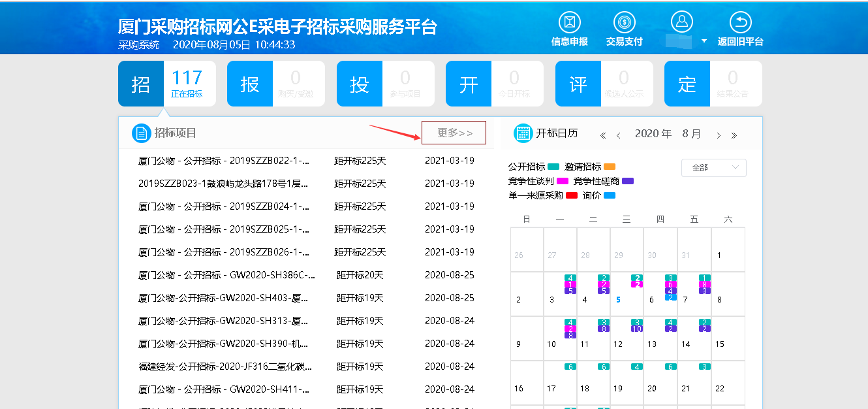Select August 12 in the calendar
Screen dimensions: 868x409
pos(627,338)
